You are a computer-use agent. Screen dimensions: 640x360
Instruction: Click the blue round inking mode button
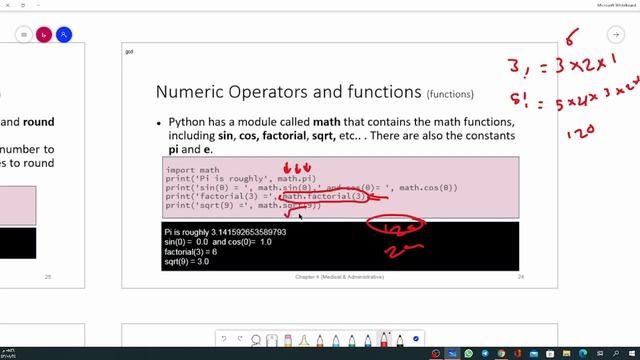click(416, 339)
